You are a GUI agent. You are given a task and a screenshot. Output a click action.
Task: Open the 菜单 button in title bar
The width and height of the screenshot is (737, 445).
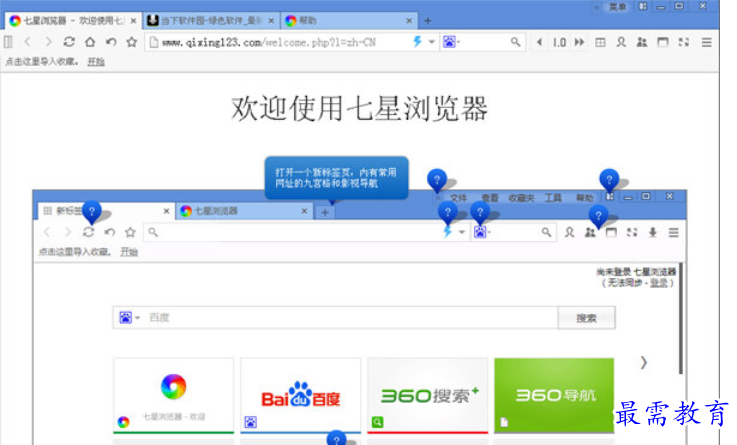(618, 7)
